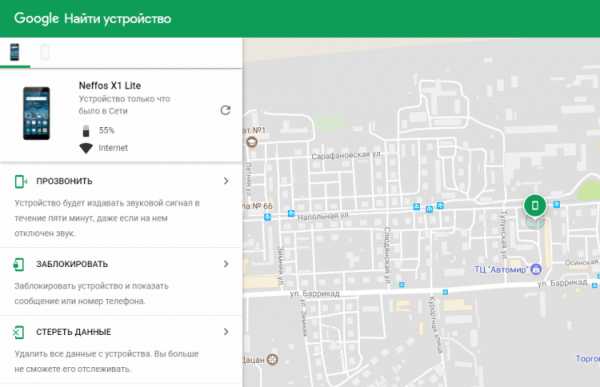Screen dimensions: 600x387
Task: Click the green device location pin on map
Action: point(535,206)
